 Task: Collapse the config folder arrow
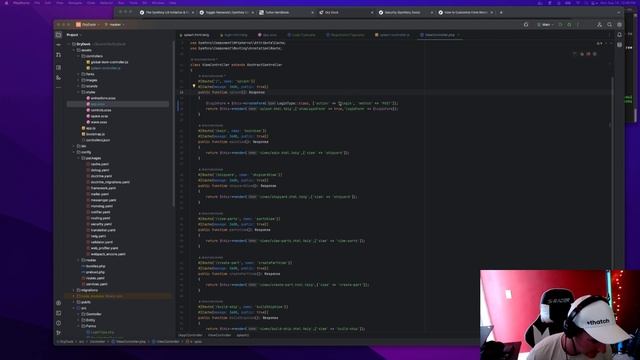point(74,152)
